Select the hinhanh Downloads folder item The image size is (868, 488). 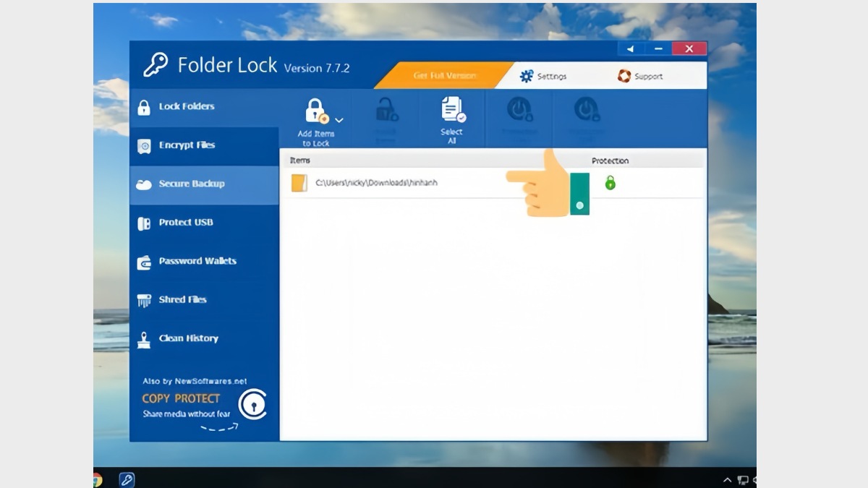376,183
